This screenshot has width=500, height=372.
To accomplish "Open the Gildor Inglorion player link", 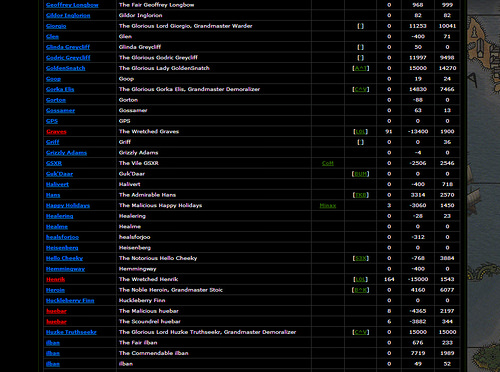I will 68,15.
